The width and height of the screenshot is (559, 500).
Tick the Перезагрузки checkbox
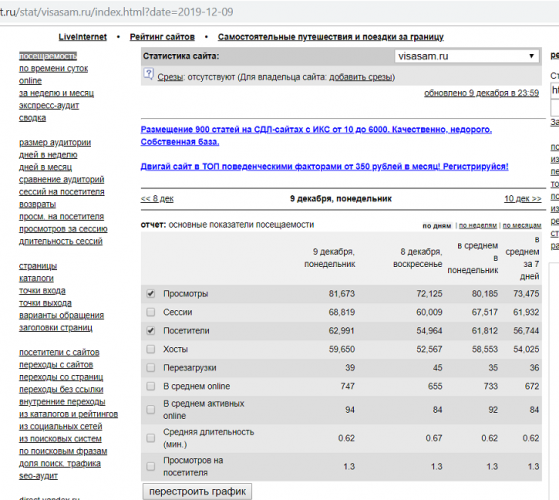click(x=151, y=367)
